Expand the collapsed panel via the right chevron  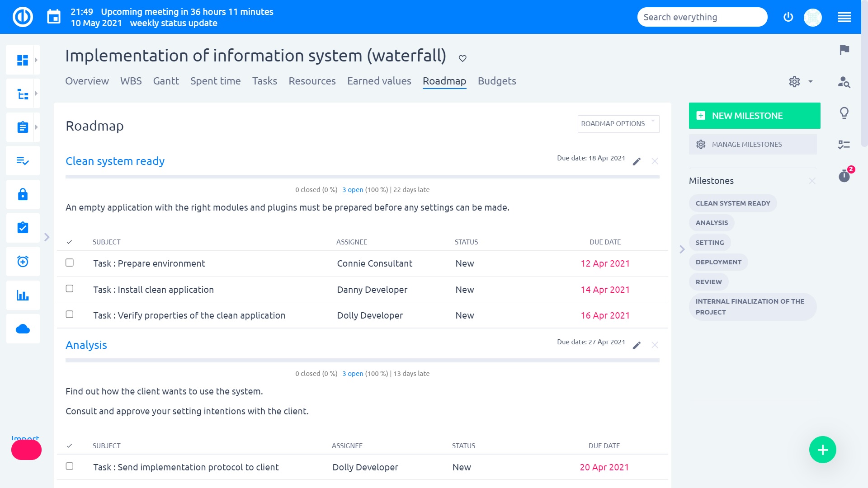(x=682, y=249)
